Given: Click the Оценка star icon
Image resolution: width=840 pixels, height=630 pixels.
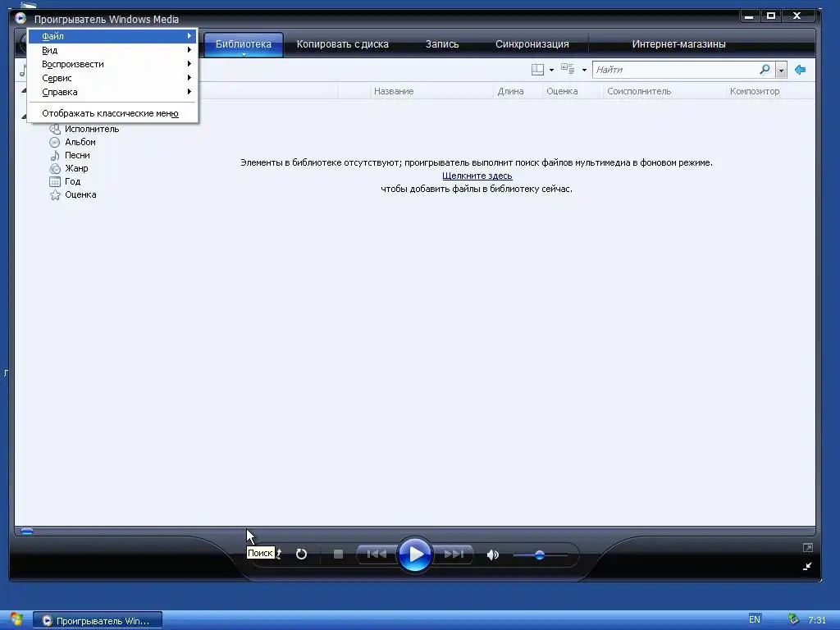Looking at the screenshot, I should (x=55, y=195).
